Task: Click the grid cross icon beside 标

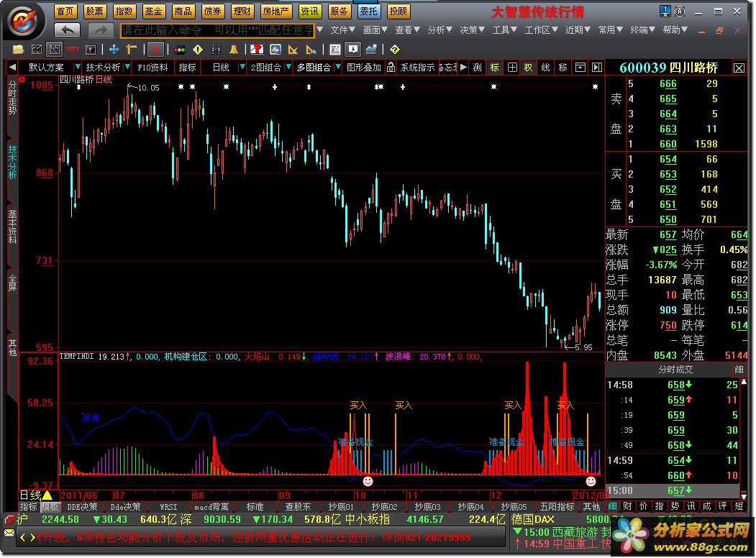Action: click(x=512, y=68)
